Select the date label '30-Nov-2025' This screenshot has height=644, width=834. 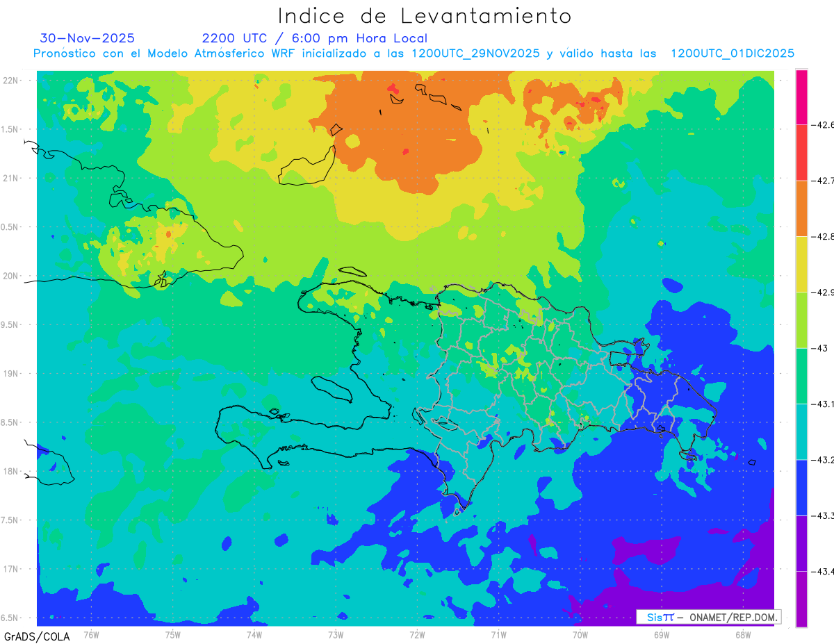click(x=87, y=38)
